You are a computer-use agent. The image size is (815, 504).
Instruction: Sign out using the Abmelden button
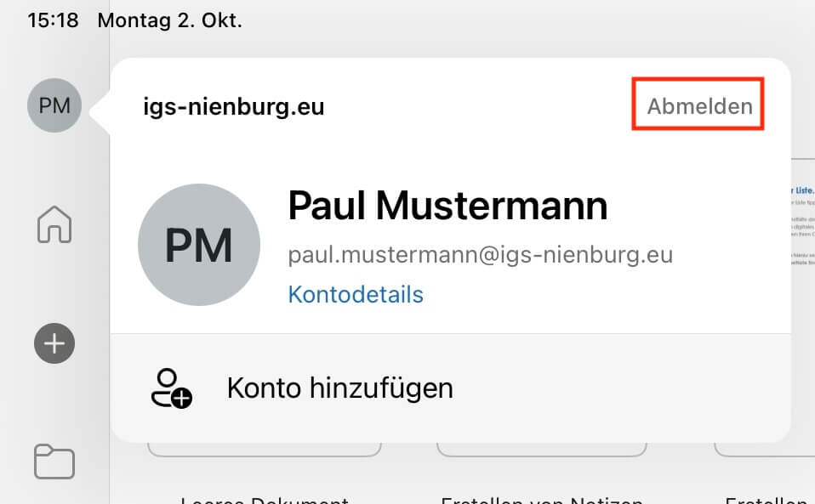(699, 106)
